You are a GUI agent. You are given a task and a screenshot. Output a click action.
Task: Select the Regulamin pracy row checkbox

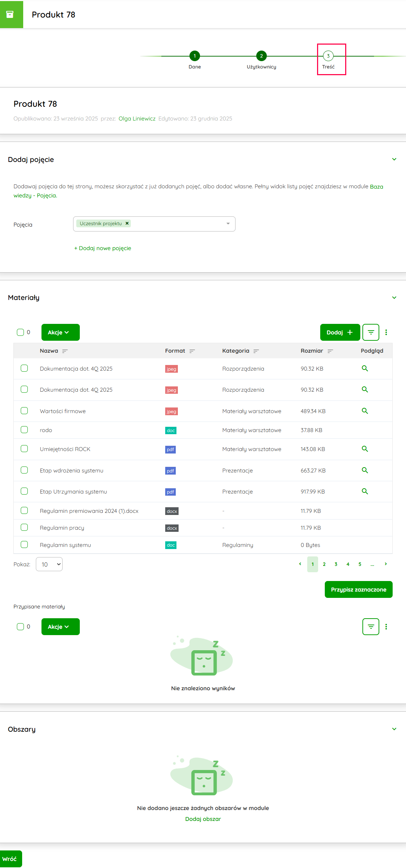coord(24,527)
